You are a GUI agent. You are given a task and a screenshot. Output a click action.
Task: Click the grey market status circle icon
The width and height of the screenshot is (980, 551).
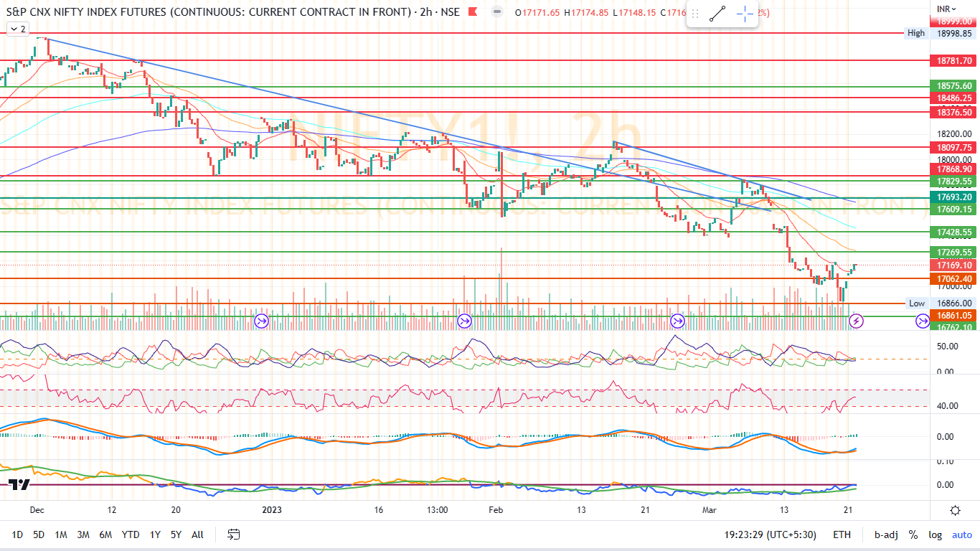coord(497,12)
